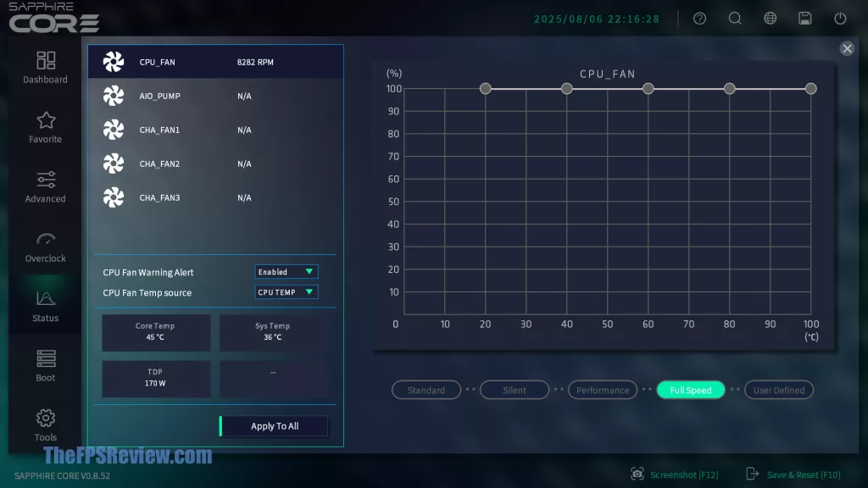
Task: Click the Sapphire Core logo
Action: (54, 18)
